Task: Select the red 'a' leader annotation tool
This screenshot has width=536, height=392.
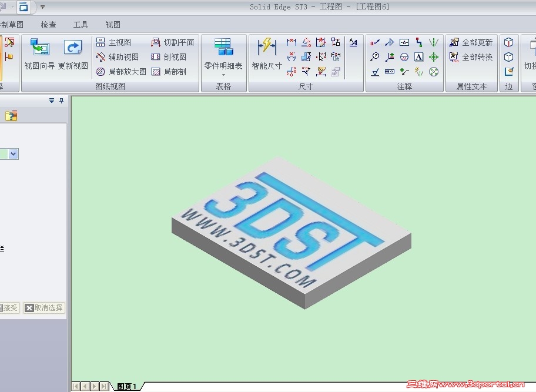Action: [x=375, y=42]
